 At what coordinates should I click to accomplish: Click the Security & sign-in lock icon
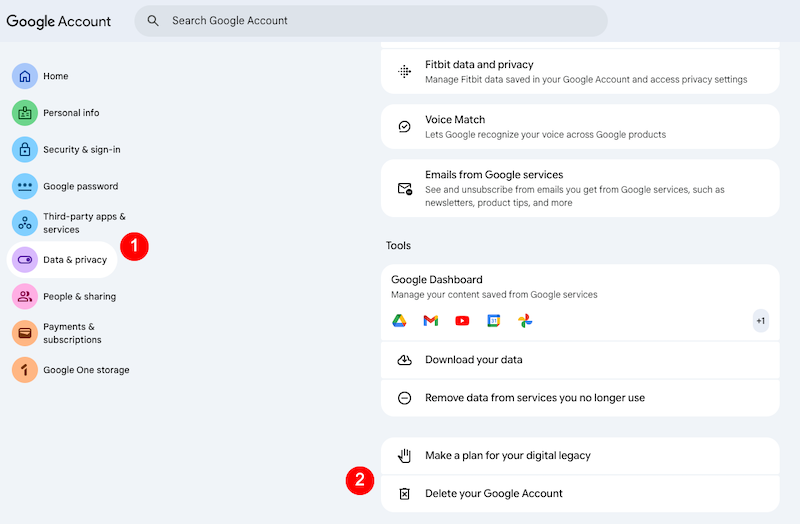pos(24,149)
